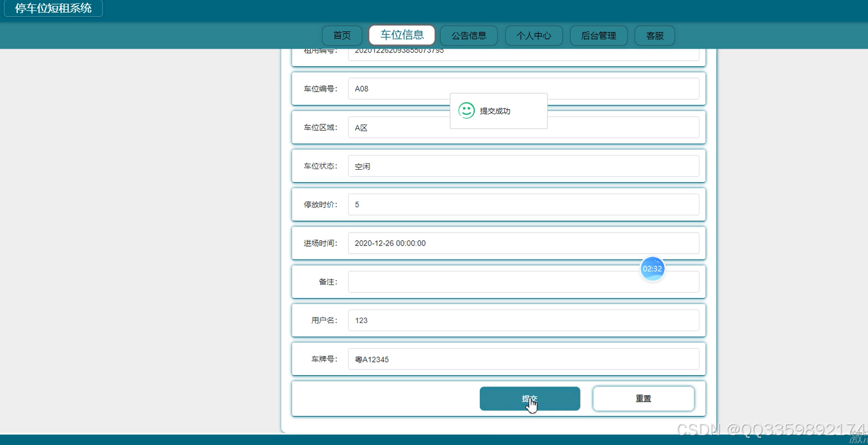Click the blue 02:32 timer bubble

652,269
